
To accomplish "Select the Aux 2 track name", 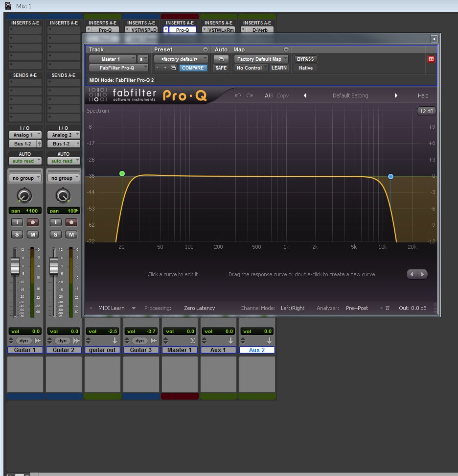I will click(x=257, y=350).
